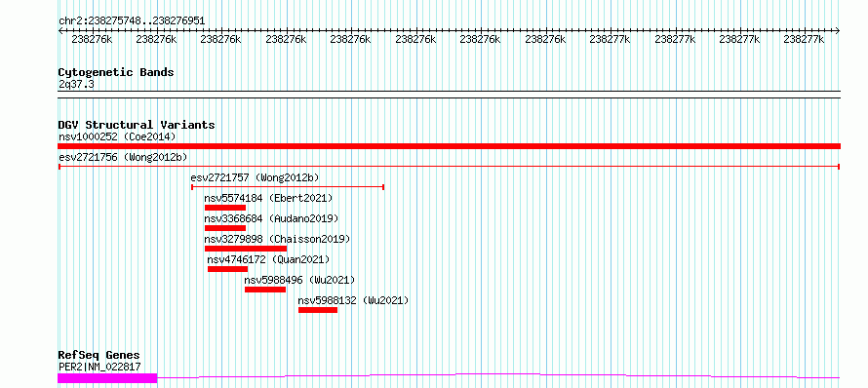Click the nsv3368684 (Audano2019) red bar

click(224, 228)
